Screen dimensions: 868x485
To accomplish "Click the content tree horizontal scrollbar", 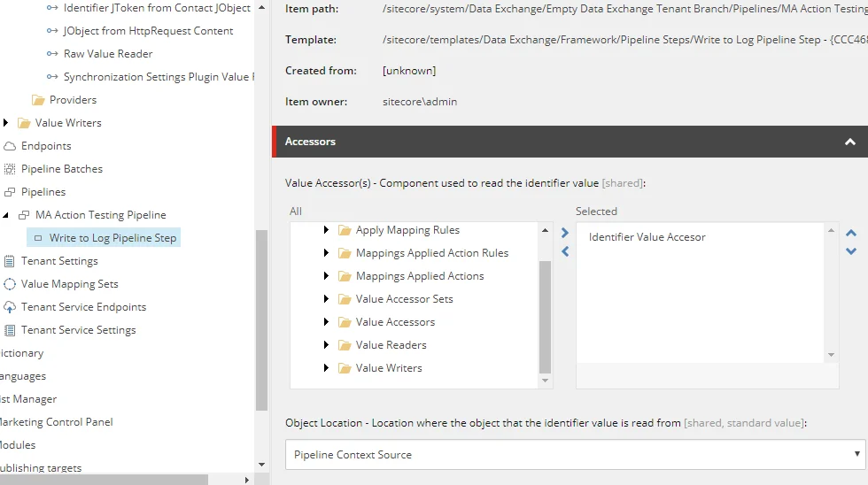I will click(x=105, y=480).
